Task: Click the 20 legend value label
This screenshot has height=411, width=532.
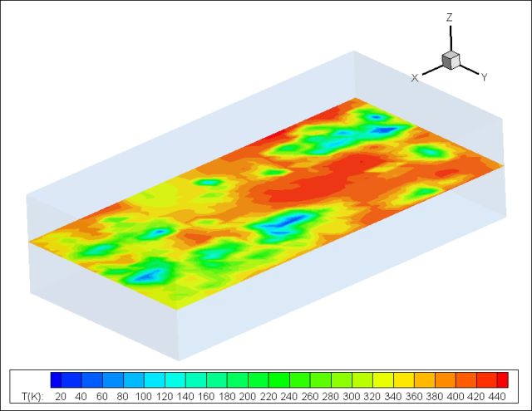Action: click(61, 397)
